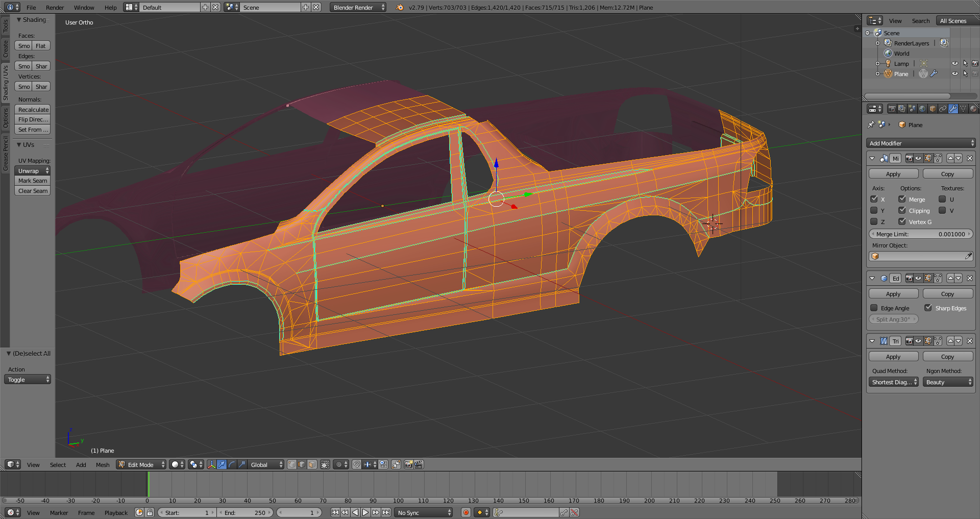Open the Render properties tab (camera icon)
980x519 pixels.
[x=892, y=109]
